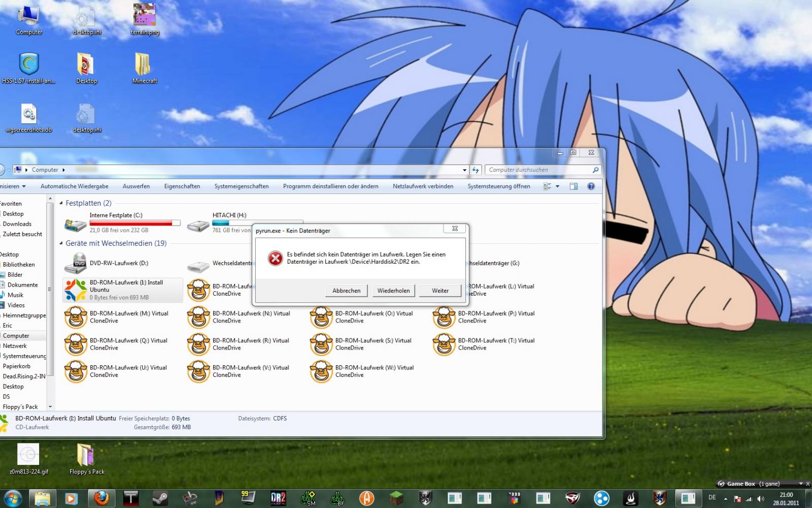Open Steam from the taskbar
Image resolution: width=812 pixels, height=508 pixels.
tap(160, 498)
